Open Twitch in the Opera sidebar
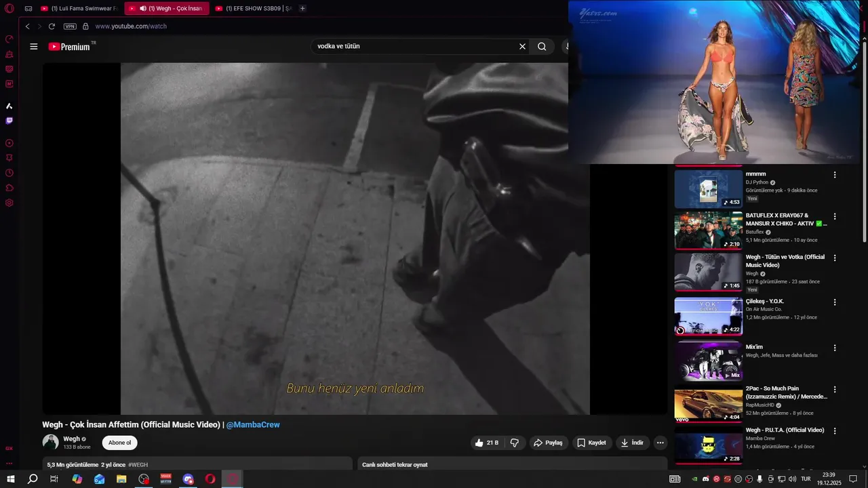868x488 pixels. (x=9, y=121)
